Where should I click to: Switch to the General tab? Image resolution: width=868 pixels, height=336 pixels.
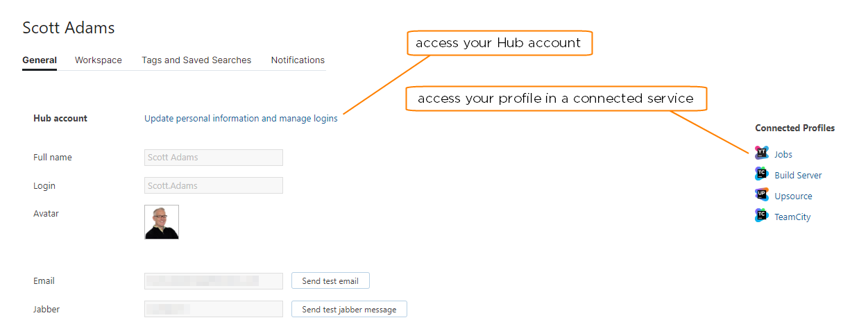pos(40,60)
